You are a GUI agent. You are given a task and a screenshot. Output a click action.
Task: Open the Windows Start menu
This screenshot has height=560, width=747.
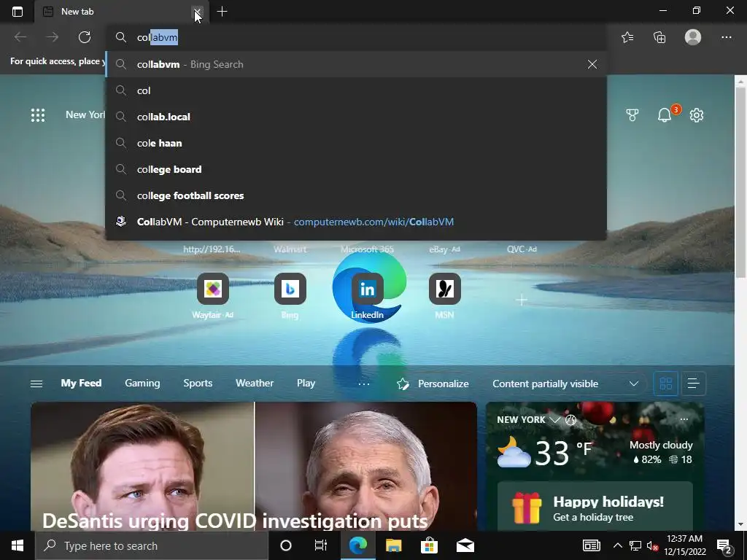18,545
